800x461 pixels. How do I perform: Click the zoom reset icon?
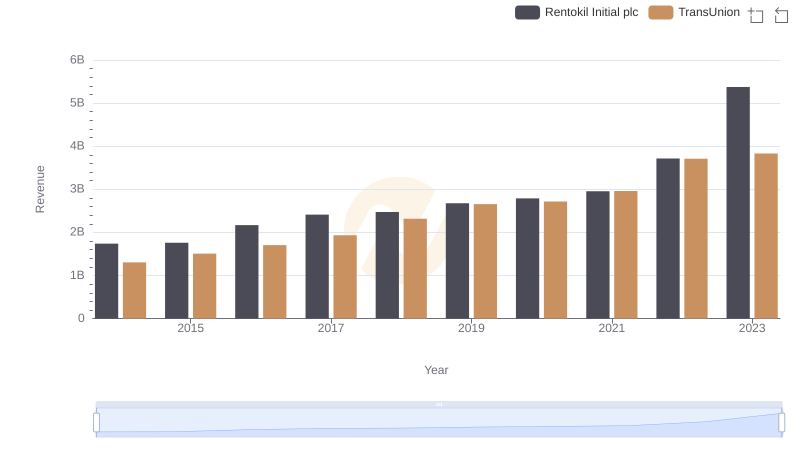coord(781,15)
